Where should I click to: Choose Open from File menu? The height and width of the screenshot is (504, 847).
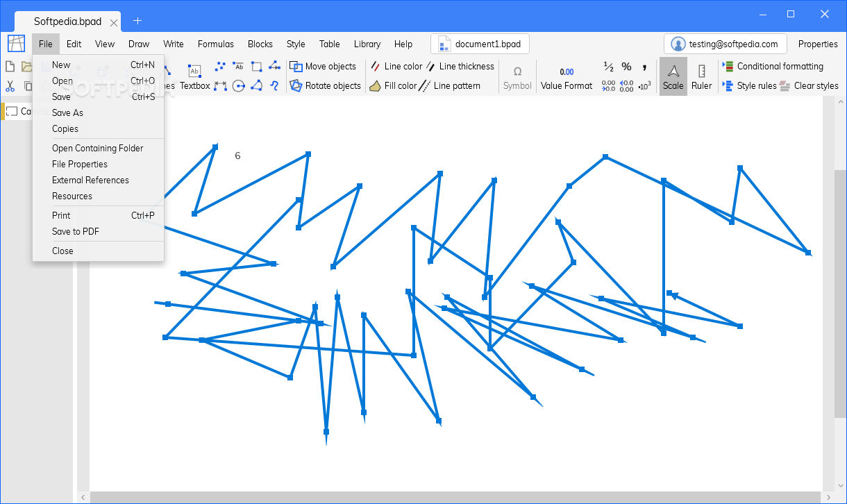click(x=98, y=81)
